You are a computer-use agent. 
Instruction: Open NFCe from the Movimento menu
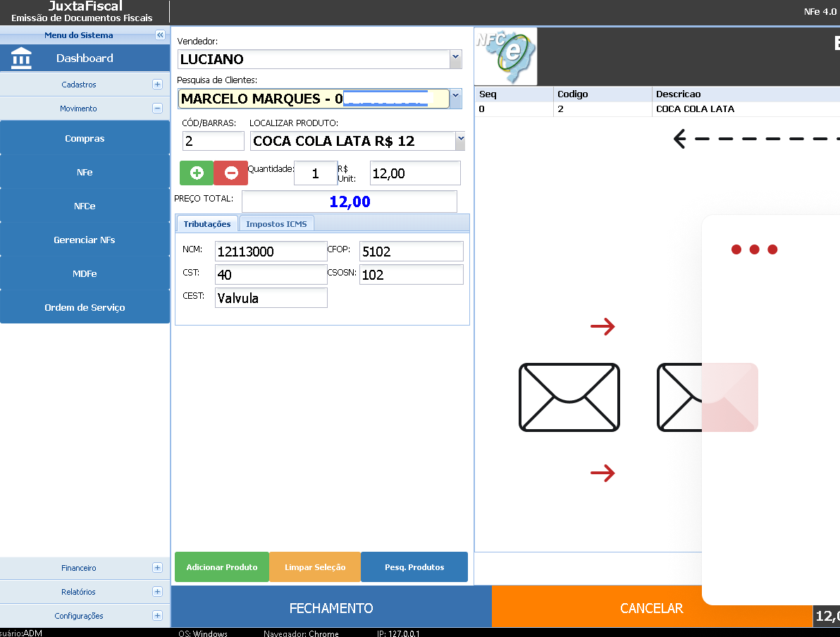pyautogui.click(x=85, y=206)
